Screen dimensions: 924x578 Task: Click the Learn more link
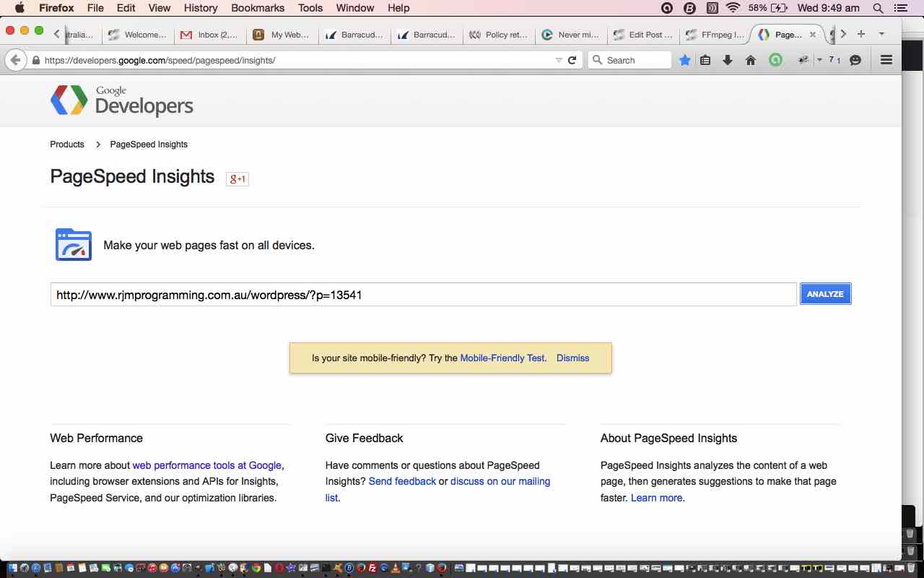pos(656,498)
